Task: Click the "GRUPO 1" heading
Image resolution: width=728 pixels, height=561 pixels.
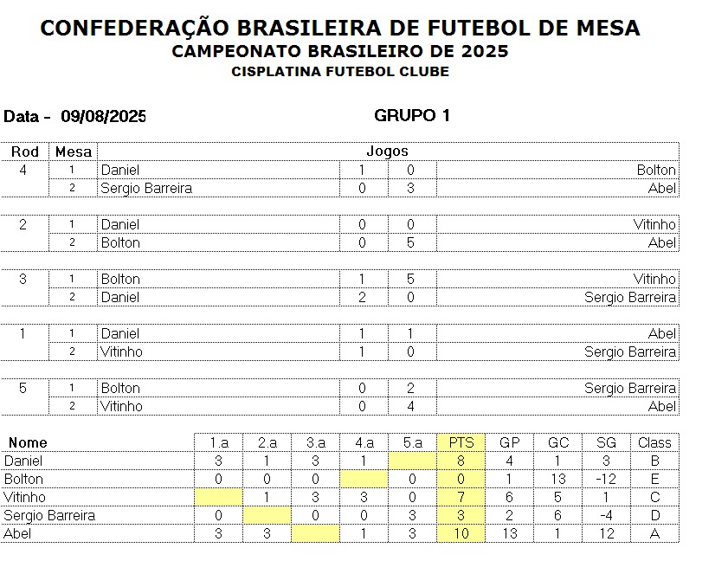Action: 411,116
